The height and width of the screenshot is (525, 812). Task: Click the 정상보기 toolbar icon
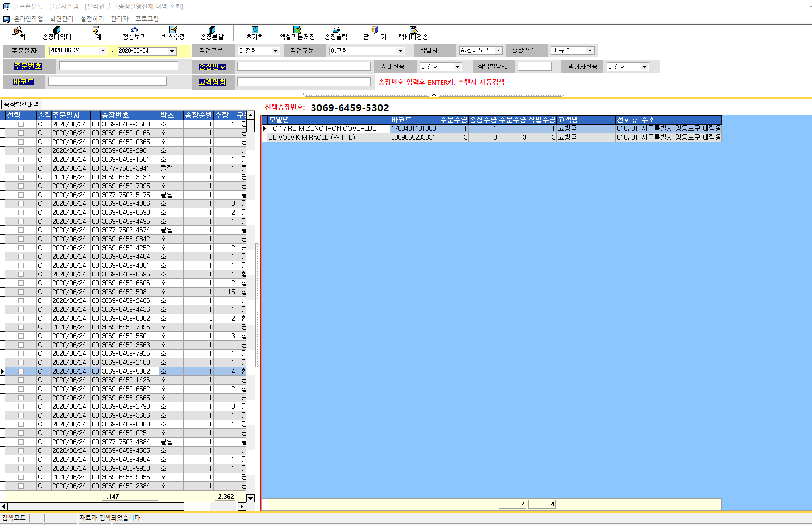tap(134, 33)
